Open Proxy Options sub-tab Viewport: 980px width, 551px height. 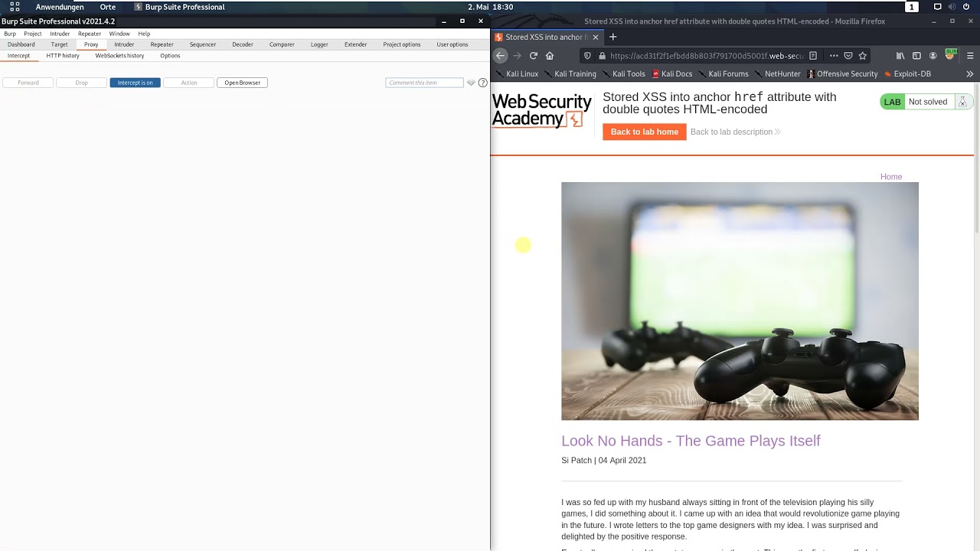[170, 56]
